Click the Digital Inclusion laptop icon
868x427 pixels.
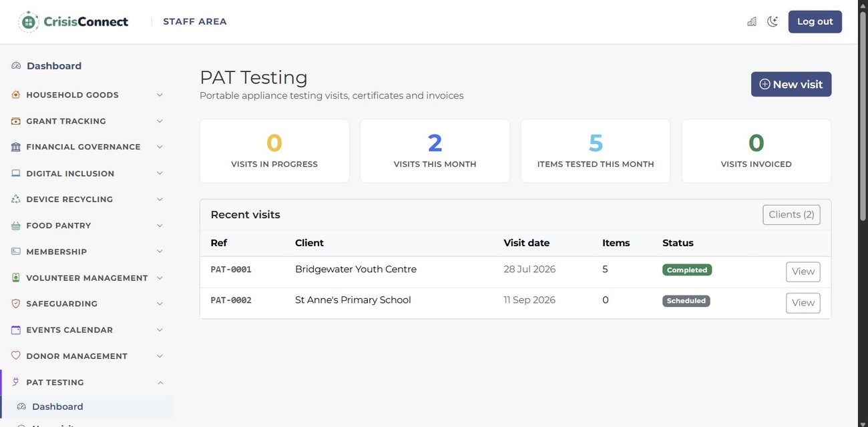click(16, 173)
